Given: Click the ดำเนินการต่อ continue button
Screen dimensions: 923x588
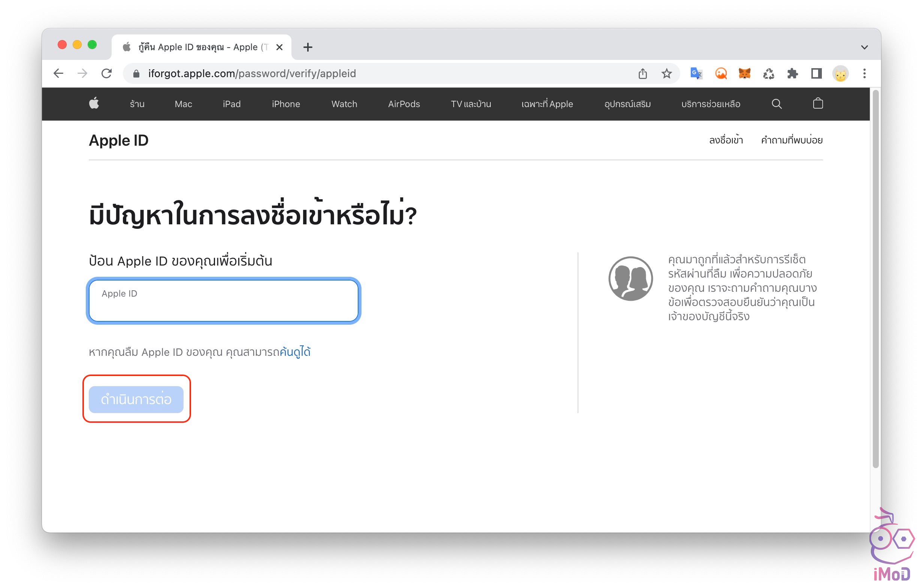Looking at the screenshot, I should pos(136,399).
